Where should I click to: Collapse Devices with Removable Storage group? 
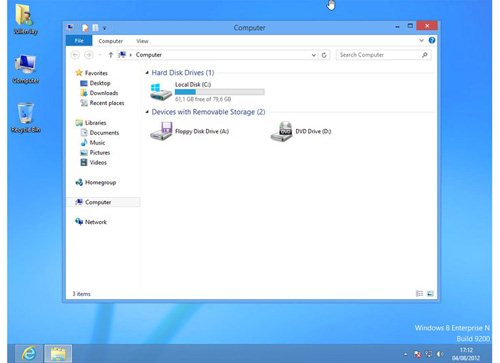(147, 112)
